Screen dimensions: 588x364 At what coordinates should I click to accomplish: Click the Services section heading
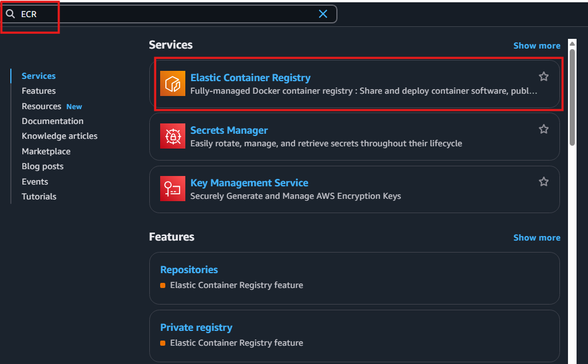click(170, 45)
